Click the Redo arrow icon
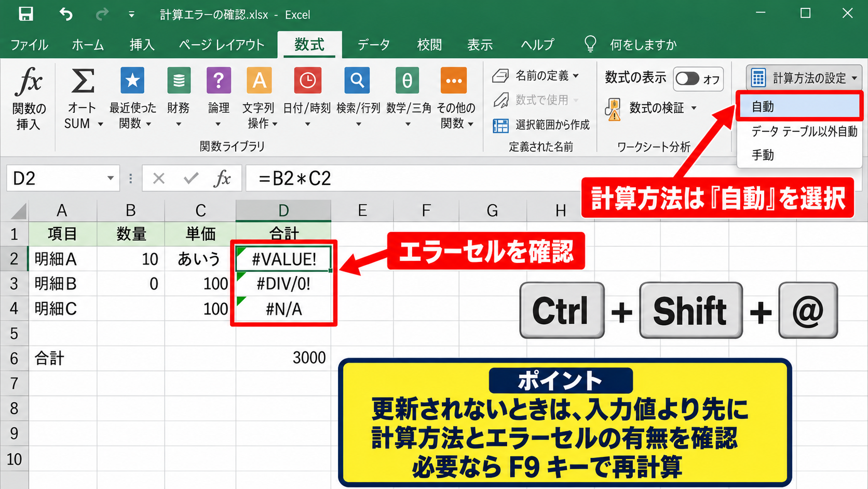868x489 pixels. [102, 14]
